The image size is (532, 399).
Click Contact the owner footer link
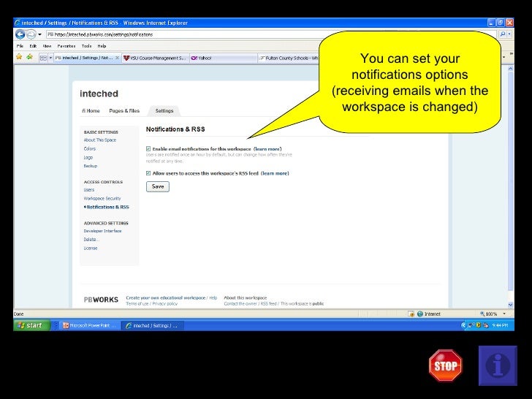240,304
